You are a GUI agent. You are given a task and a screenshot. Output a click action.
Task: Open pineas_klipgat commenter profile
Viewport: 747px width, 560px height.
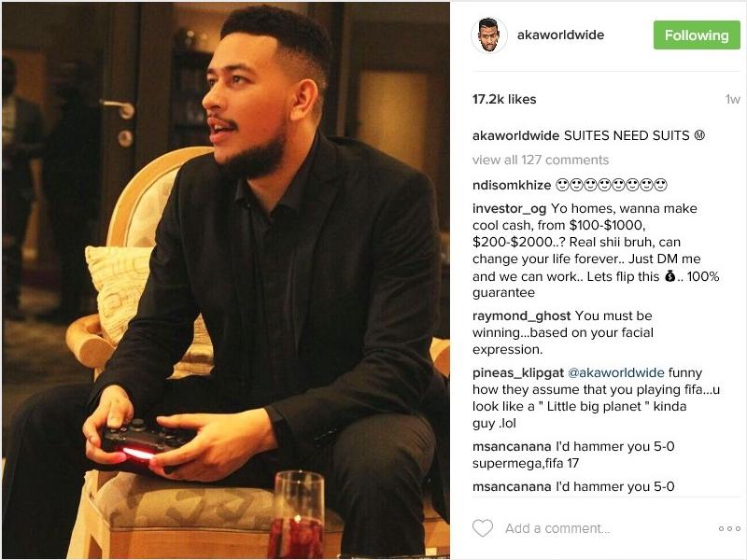point(518,372)
